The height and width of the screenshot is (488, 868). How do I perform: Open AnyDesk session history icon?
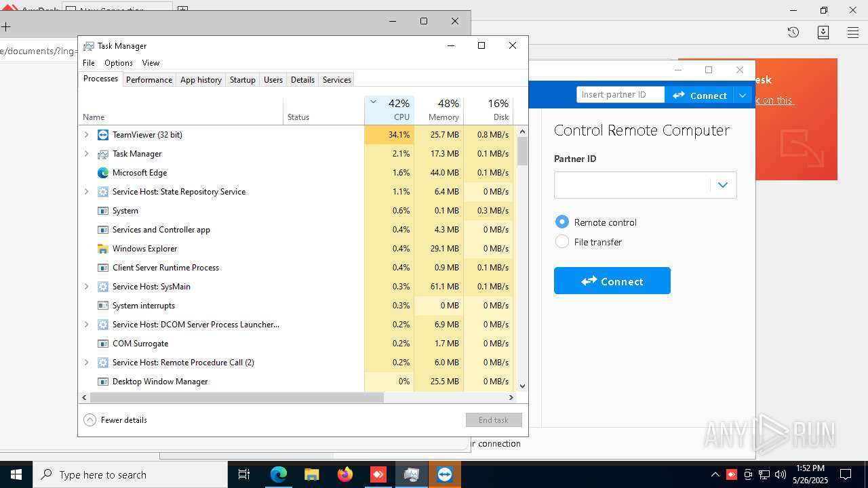(x=793, y=32)
